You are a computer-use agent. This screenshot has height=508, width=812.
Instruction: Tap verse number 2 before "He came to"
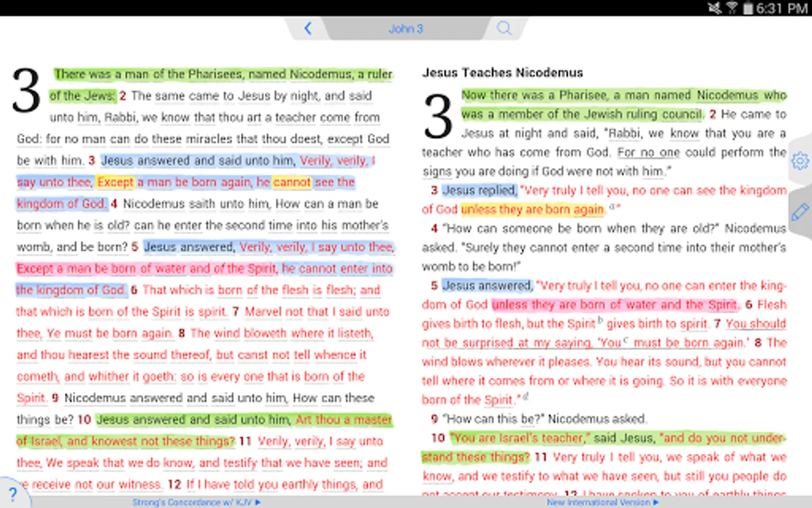pos(713,115)
